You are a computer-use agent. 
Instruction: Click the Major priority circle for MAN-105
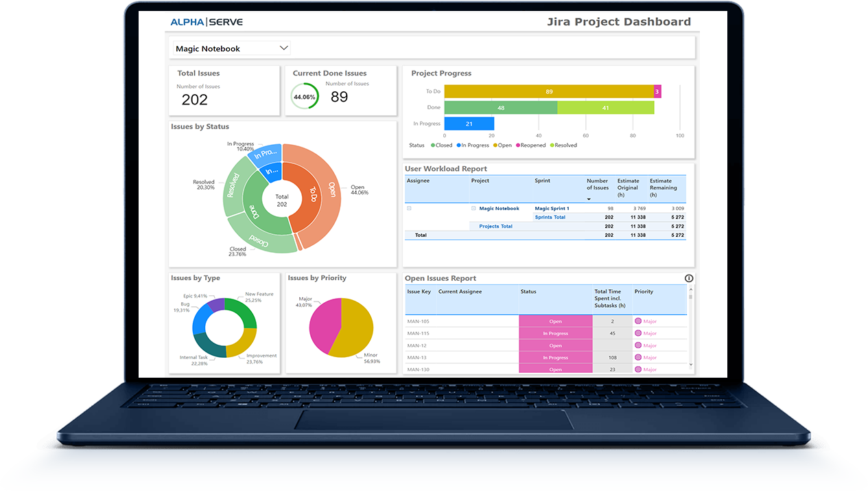coord(638,321)
